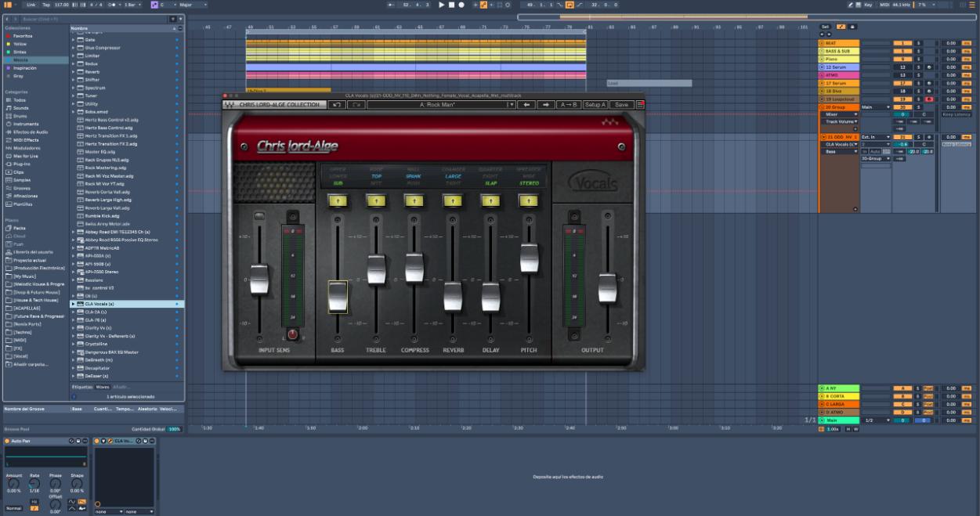Start playback with the transport Play button
This screenshot has height=516, width=980.
442,5
